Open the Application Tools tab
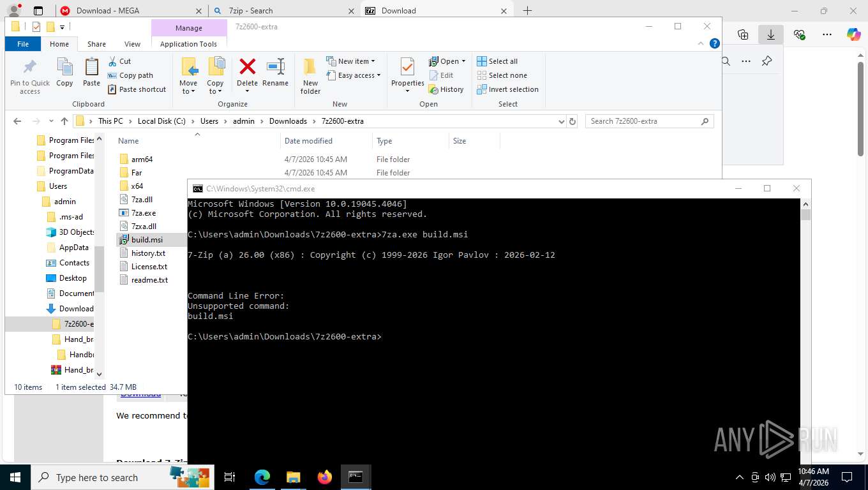868x490 pixels. click(188, 44)
